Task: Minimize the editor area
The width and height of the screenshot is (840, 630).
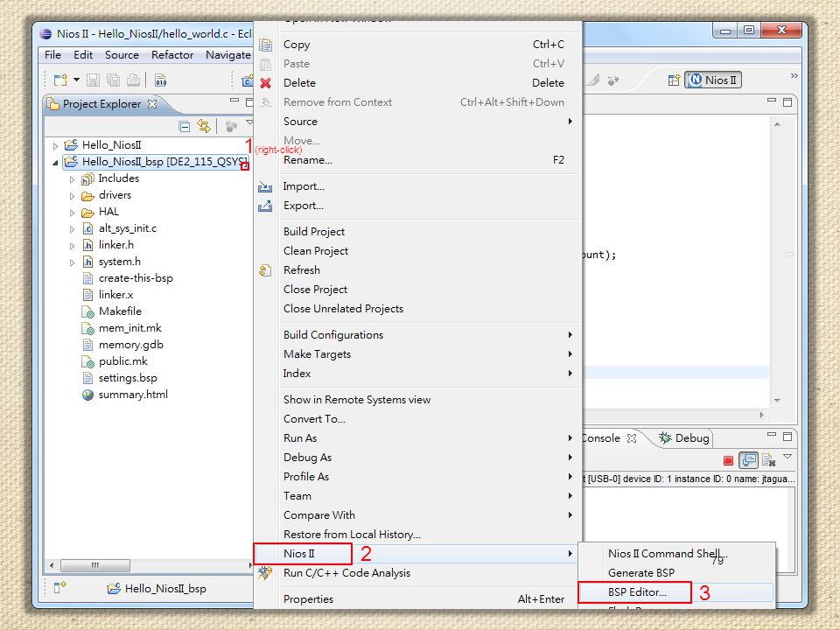Action: click(x=772, y=100)
